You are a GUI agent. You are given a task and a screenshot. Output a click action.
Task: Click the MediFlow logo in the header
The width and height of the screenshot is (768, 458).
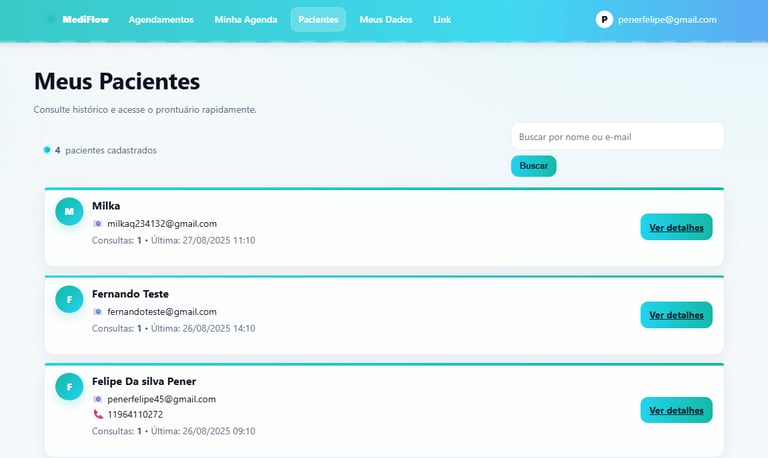tap(85, 20)
